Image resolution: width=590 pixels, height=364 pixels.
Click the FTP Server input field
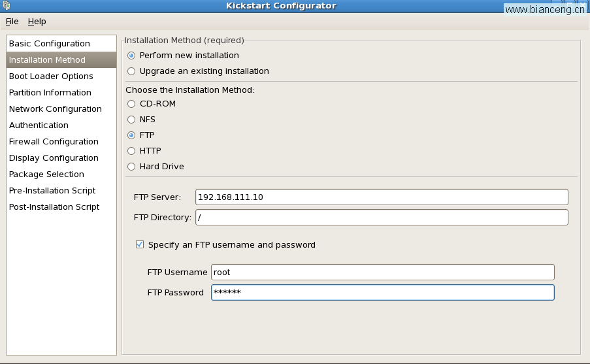coord(382,197)
